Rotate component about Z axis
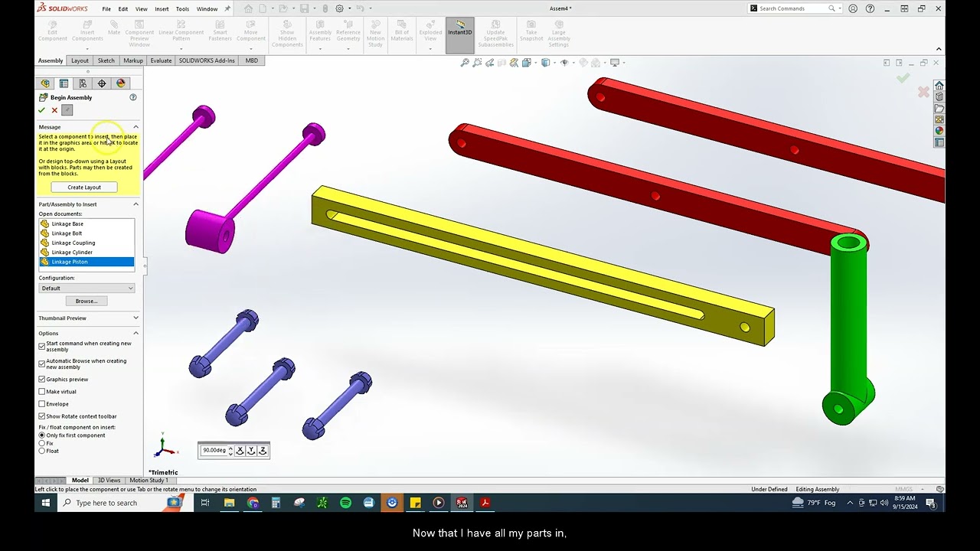 click(x=263, y=451)
